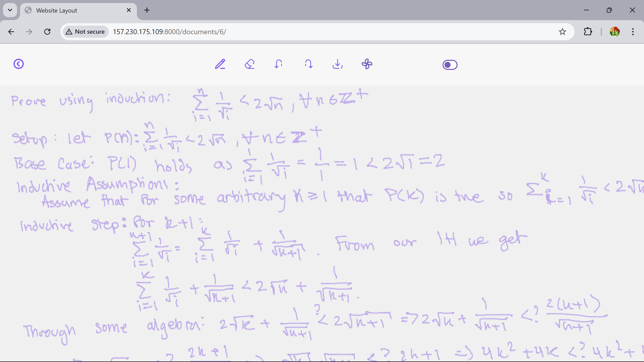Toggle the purple switch in the toolbar
The height and width of the screenshot is (362, 644).
tap(450, 65)
